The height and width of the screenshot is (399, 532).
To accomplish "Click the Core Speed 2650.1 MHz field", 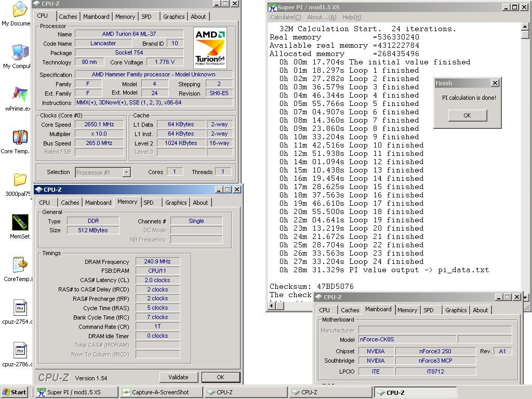I will [x=99, y=124].
